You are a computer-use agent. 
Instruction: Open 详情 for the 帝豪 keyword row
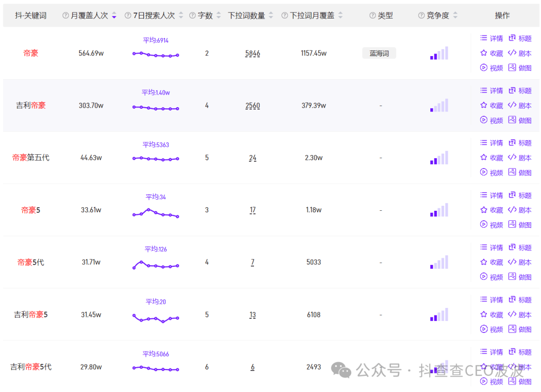491,39
